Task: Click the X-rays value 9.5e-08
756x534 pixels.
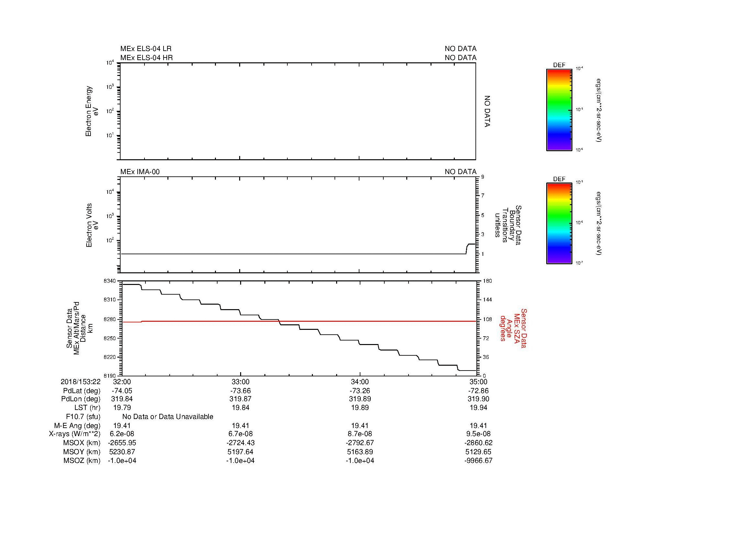Action: point(478,434)
